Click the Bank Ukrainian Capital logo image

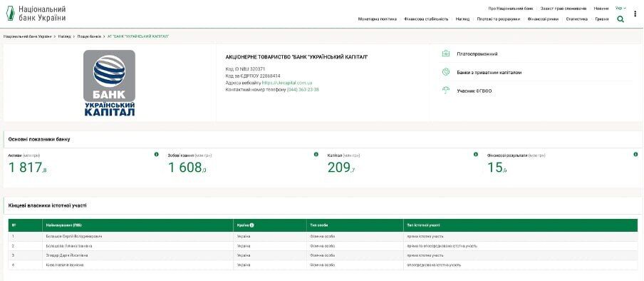109,83
